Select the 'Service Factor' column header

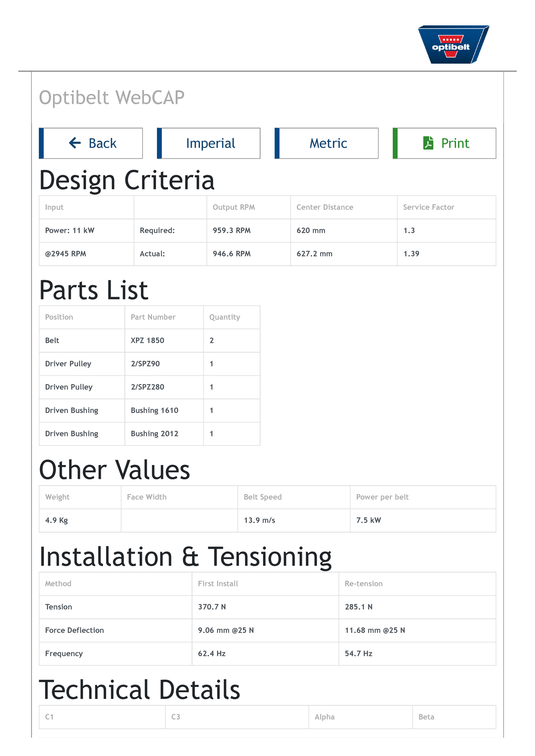point(429,207)
